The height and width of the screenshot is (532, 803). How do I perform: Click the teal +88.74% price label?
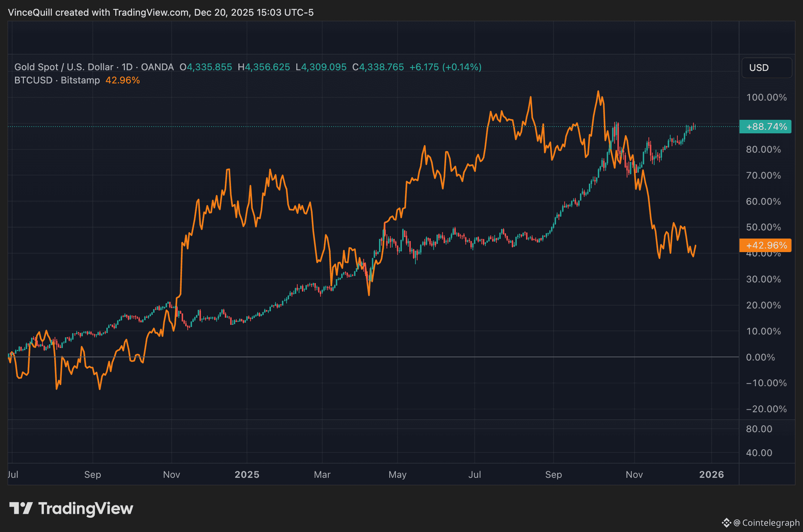pyautogui.click(x=765, y=126)
